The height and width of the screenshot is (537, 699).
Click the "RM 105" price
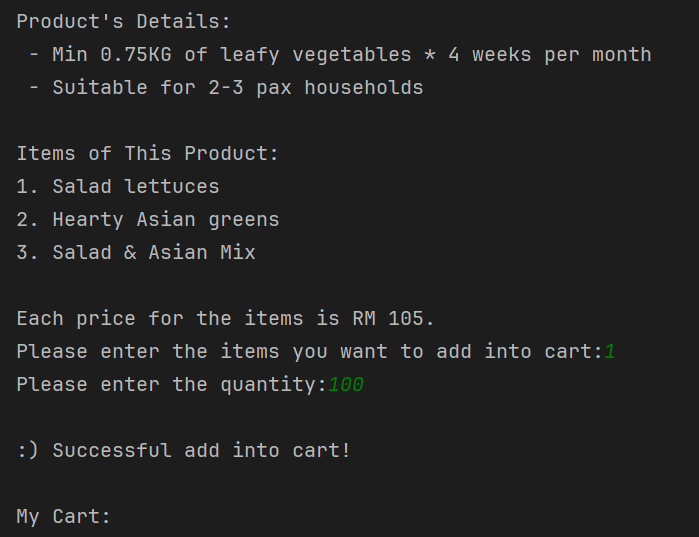pyautogui.click(x=387, y=318)
